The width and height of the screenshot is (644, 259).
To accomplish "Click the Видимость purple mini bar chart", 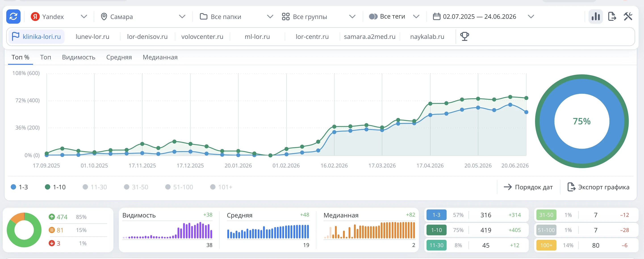I will tap(167, 230).
